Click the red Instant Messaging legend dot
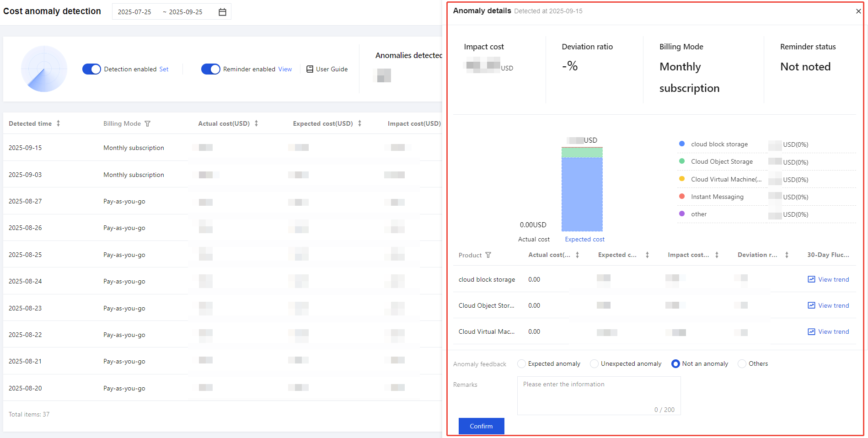 [682, 196]
